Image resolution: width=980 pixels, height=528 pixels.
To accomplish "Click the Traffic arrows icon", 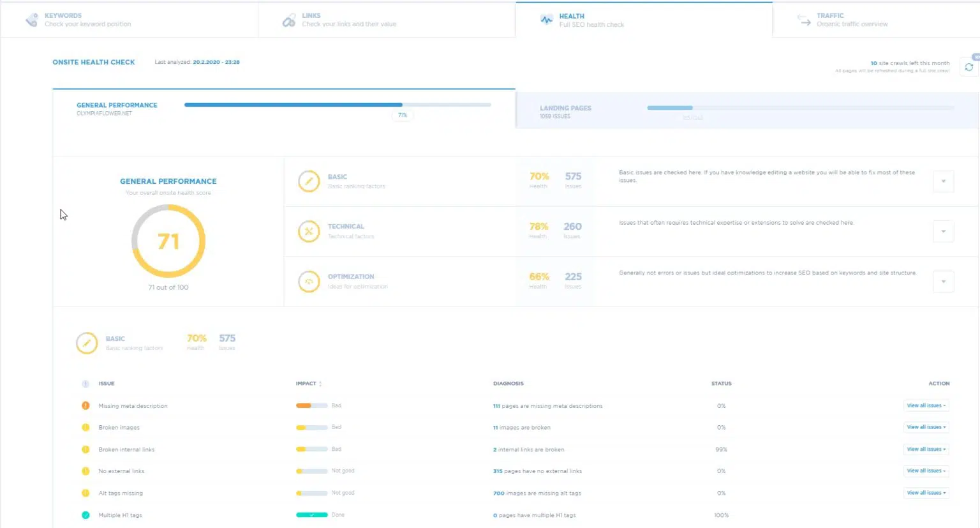I will tap(804, 20).
